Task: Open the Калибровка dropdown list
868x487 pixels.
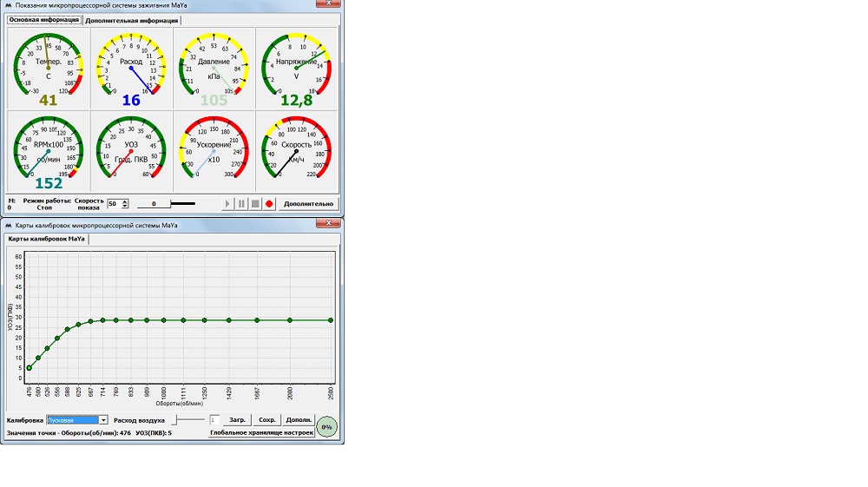Action: click(103, 420)
